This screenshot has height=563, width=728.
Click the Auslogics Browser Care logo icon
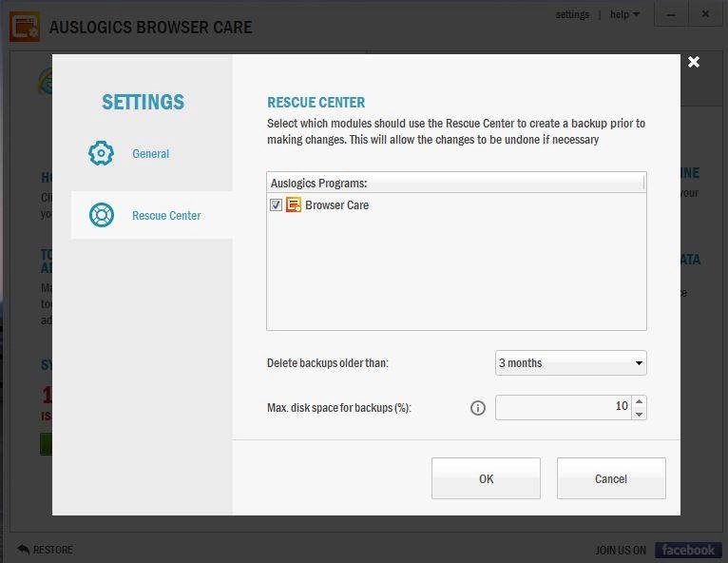[25, 27]
